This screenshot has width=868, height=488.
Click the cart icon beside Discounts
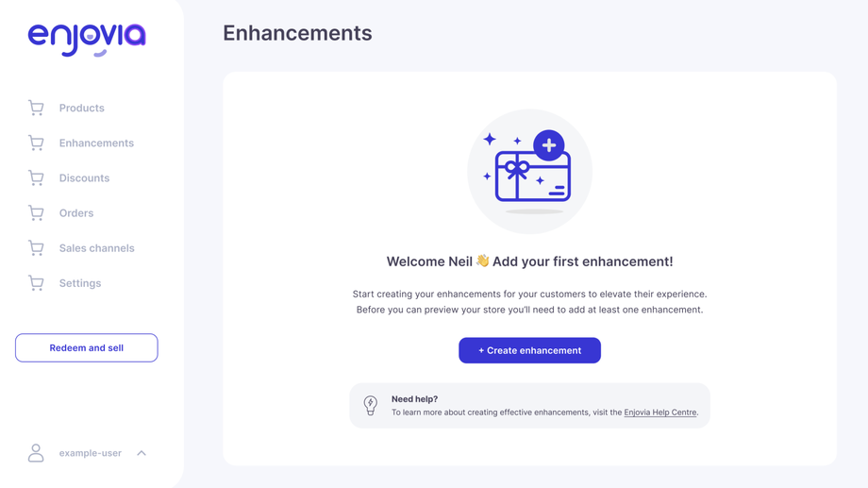36,178
